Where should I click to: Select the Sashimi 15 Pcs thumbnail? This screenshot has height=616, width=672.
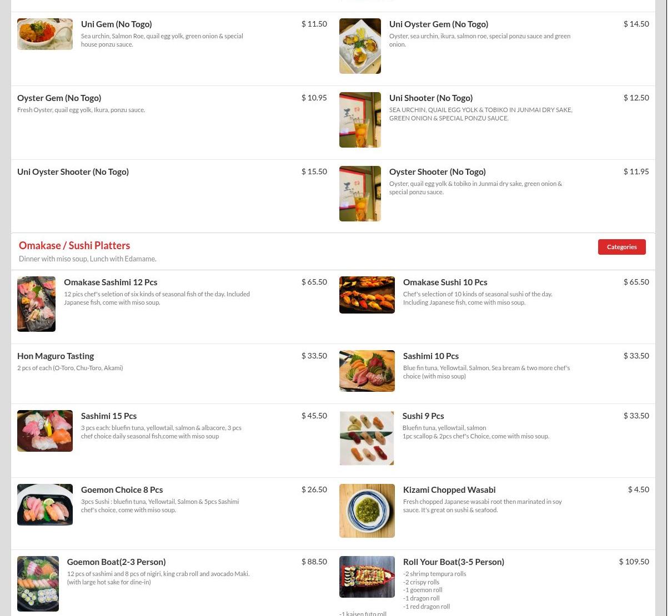tap(45, 431)
